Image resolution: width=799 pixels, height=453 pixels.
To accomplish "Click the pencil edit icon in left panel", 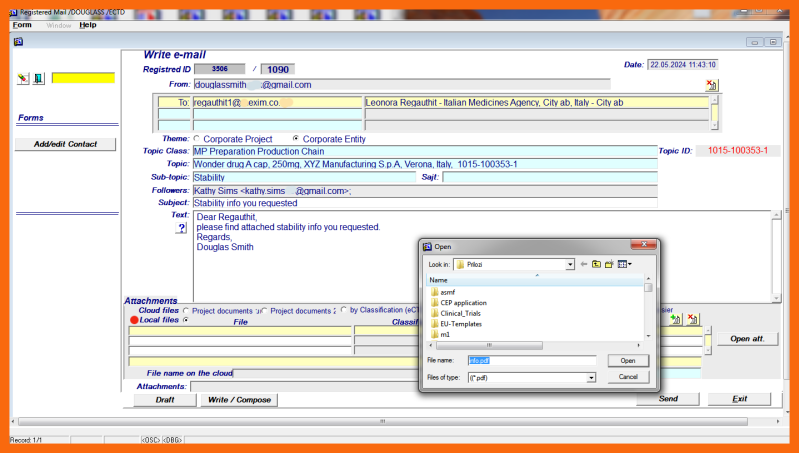I will 23,78.
